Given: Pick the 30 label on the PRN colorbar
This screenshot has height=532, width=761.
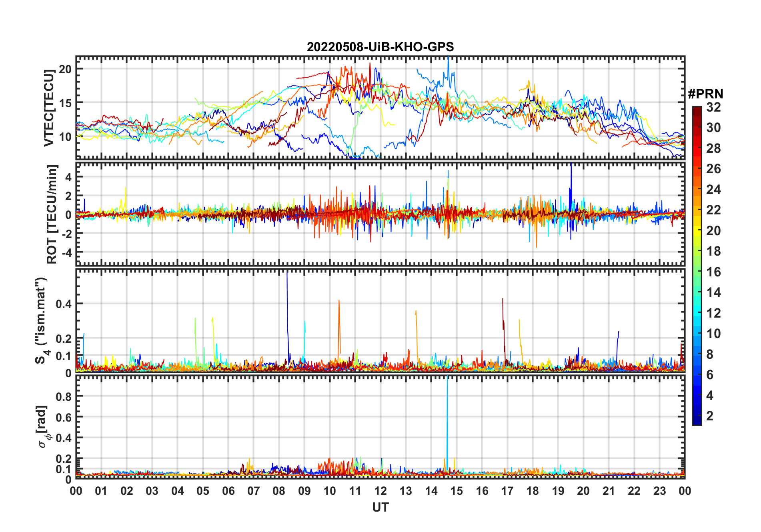Looking at the screenshot, I should [713, 128].
